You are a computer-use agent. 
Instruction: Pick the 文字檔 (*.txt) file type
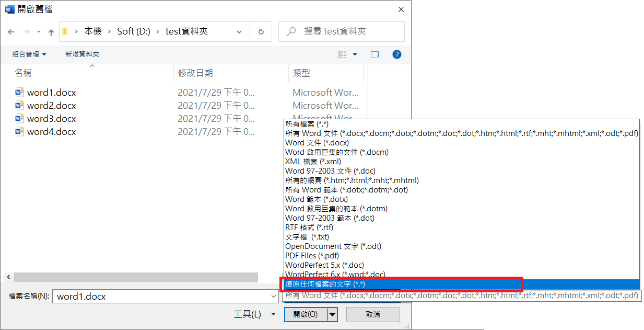pyautogui.click(x=307, y=237)
